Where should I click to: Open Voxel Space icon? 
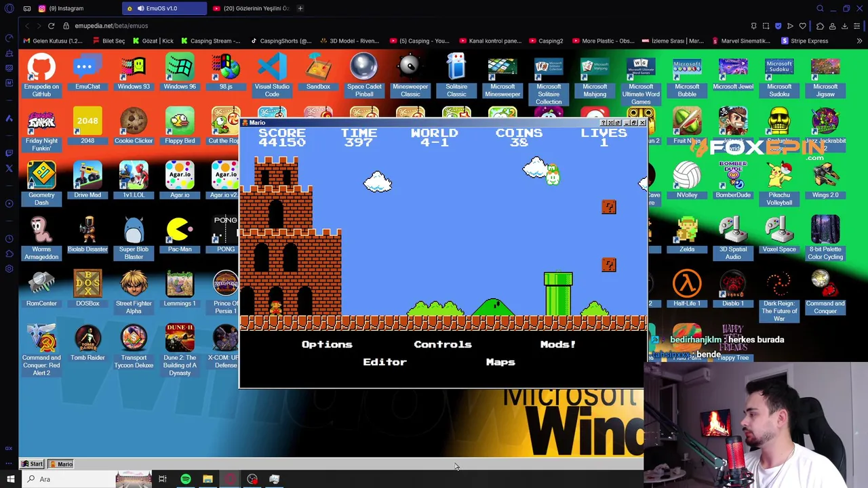point(779,234)
